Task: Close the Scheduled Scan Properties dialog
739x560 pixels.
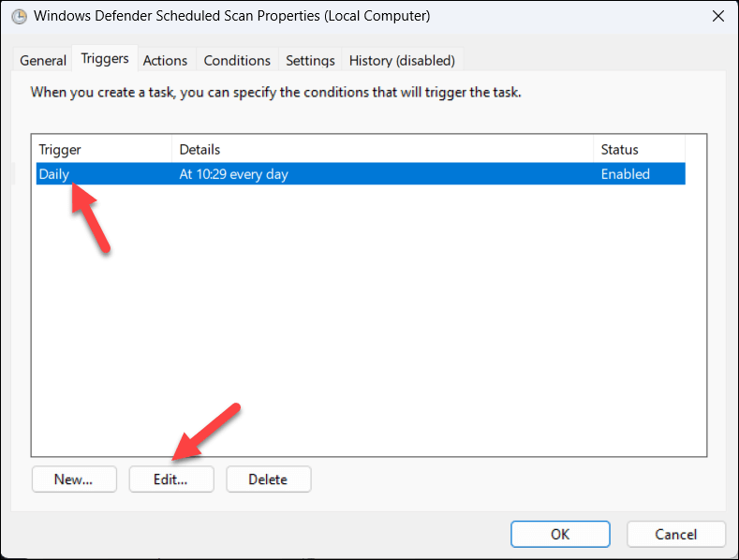Action: (717, 16)
